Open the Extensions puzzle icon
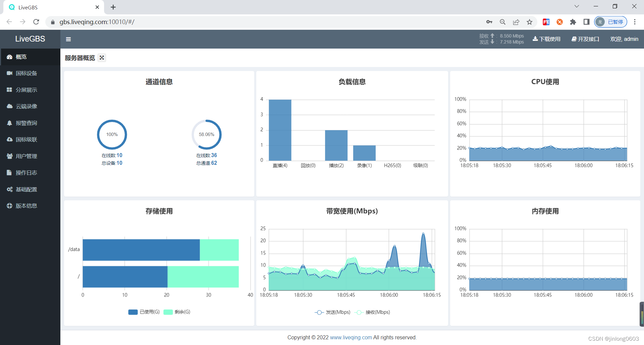The image size is (644, 345). point(573,22)
